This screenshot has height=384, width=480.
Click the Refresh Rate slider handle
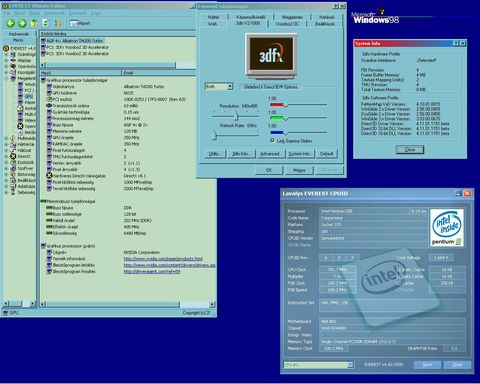pos(215,135)
